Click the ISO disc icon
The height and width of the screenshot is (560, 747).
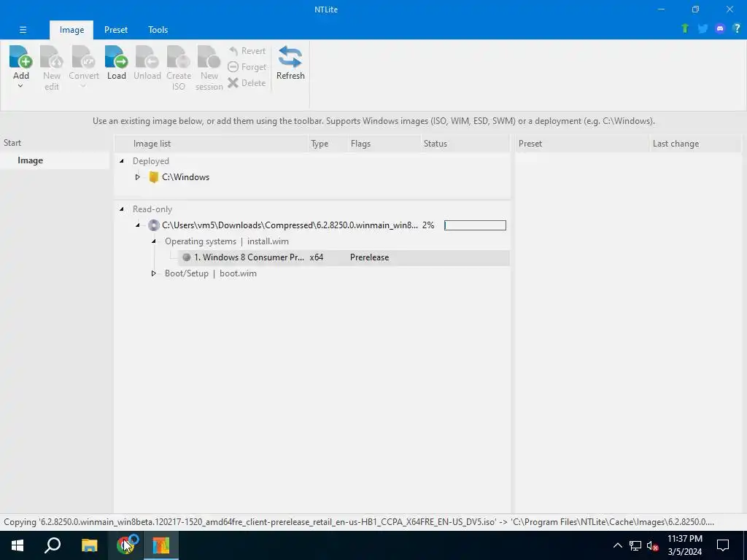[153, 225]
